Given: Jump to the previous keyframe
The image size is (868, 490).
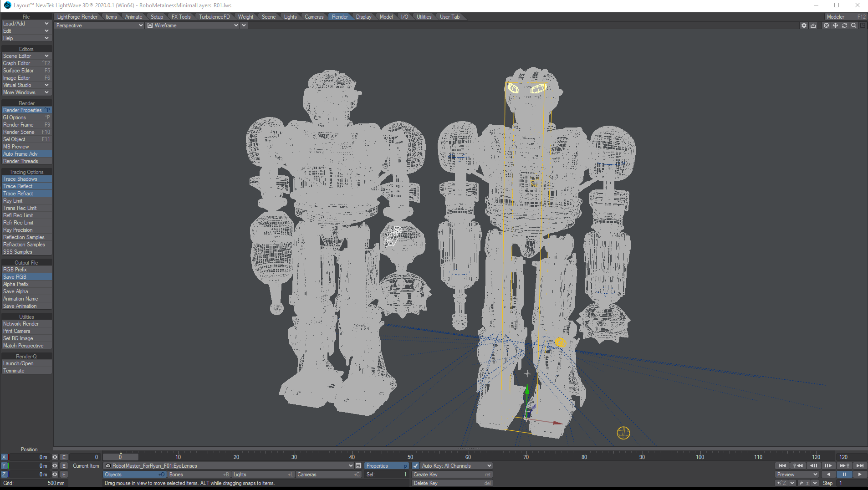Looking at the screenshot, I should click(797, 466).
